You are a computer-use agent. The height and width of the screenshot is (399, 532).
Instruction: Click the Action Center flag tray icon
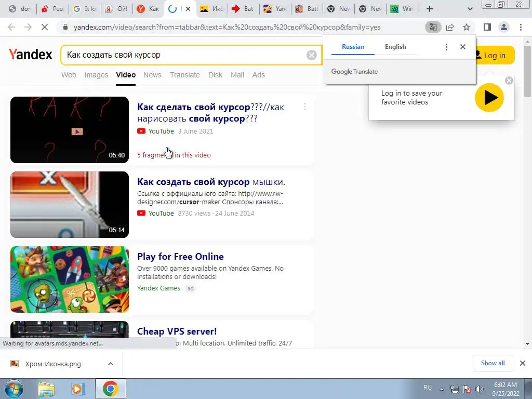(x=467, y=389)
